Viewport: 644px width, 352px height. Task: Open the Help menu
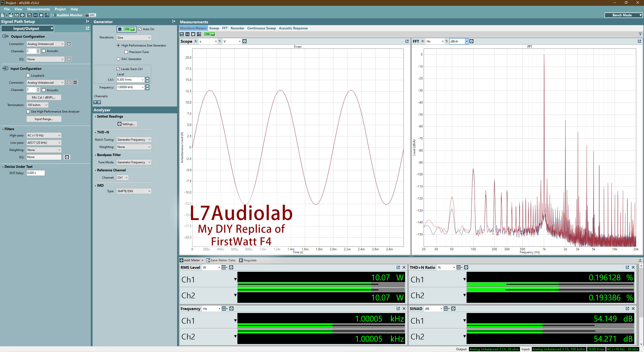74,9
